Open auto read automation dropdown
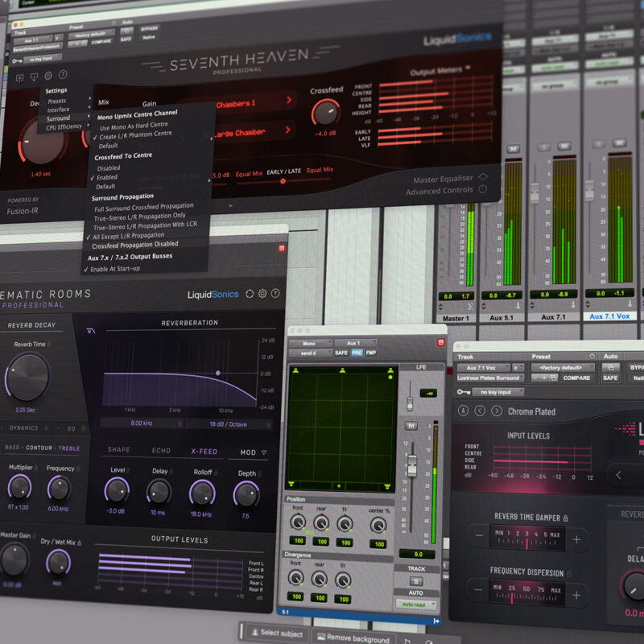 415,605
